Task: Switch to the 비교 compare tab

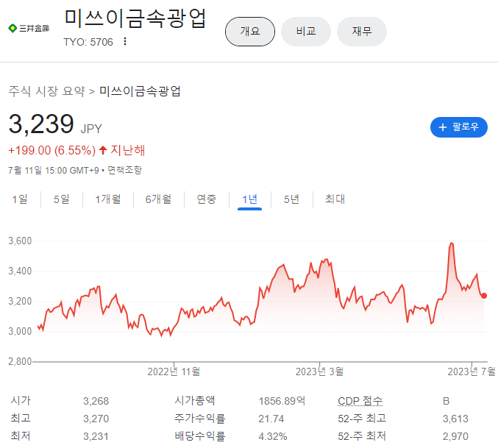Action: coord(306,32)
